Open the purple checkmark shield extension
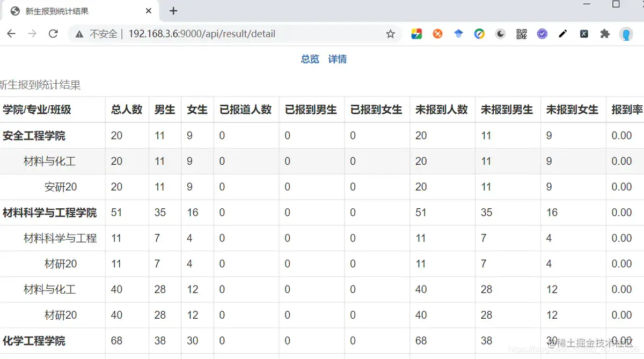Viewport: 644px width, 359px height. tap(542, 33)
